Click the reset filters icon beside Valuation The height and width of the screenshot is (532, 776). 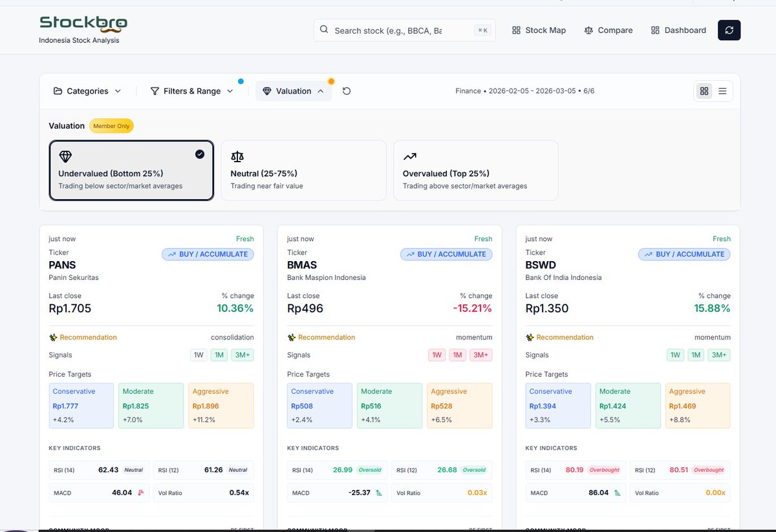pos(347,91)
